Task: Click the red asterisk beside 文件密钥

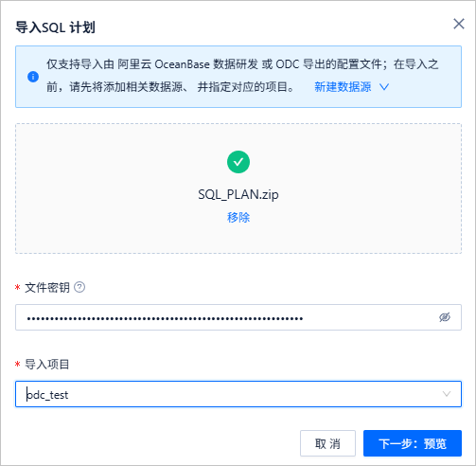Action: pos(18,288)
